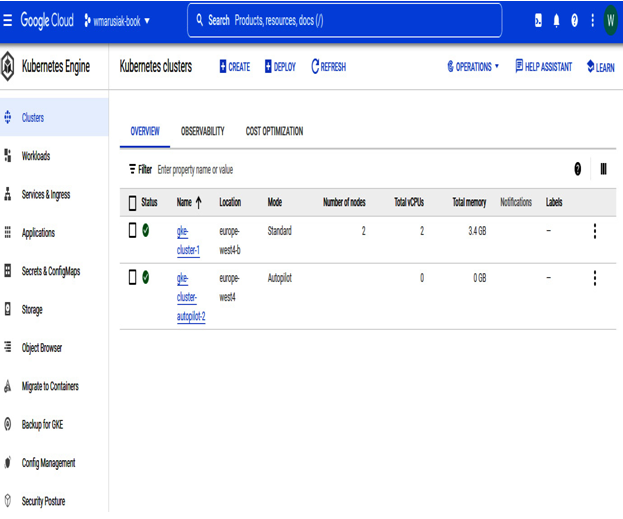The height and width of the screenshot is (519, 623).
Task: Open Security Posture in the sidebar
Action: point(54,501)
